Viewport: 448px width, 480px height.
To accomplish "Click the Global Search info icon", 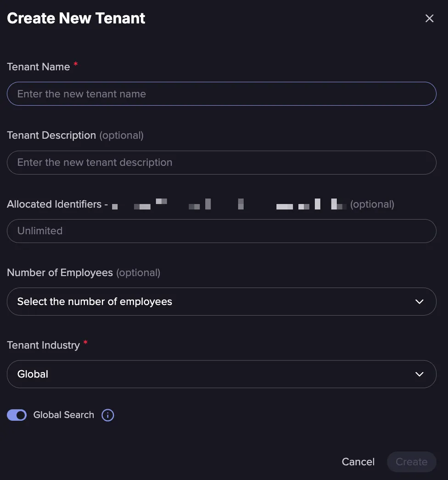I will pyautogui.click(x=108, y=415).
